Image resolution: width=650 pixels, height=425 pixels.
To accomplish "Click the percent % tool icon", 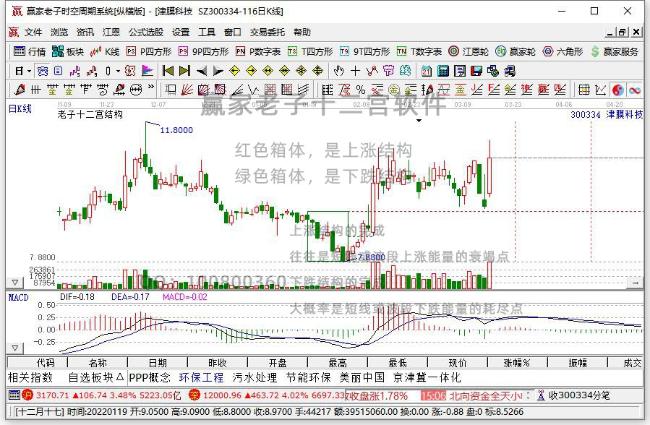I will (361, 89).
